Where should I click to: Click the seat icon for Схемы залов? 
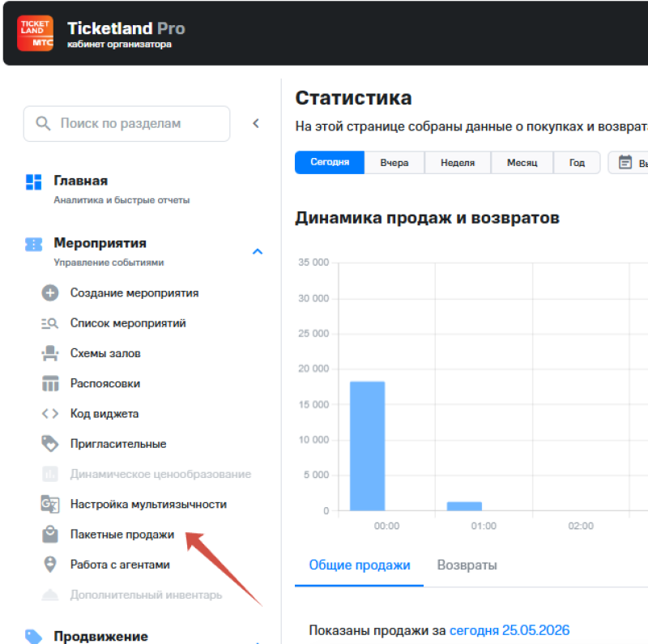click(50, 353)
